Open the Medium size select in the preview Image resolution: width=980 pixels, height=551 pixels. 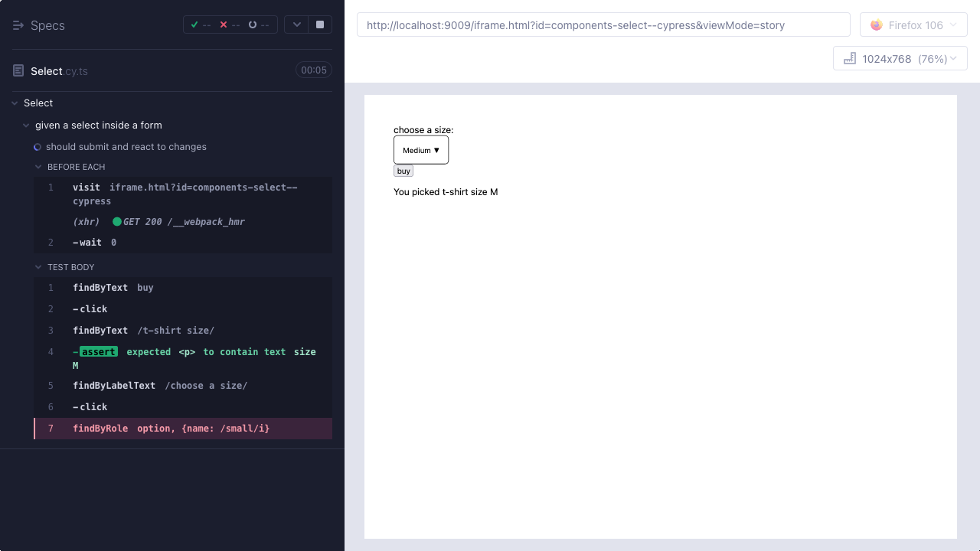coord(421,149)
